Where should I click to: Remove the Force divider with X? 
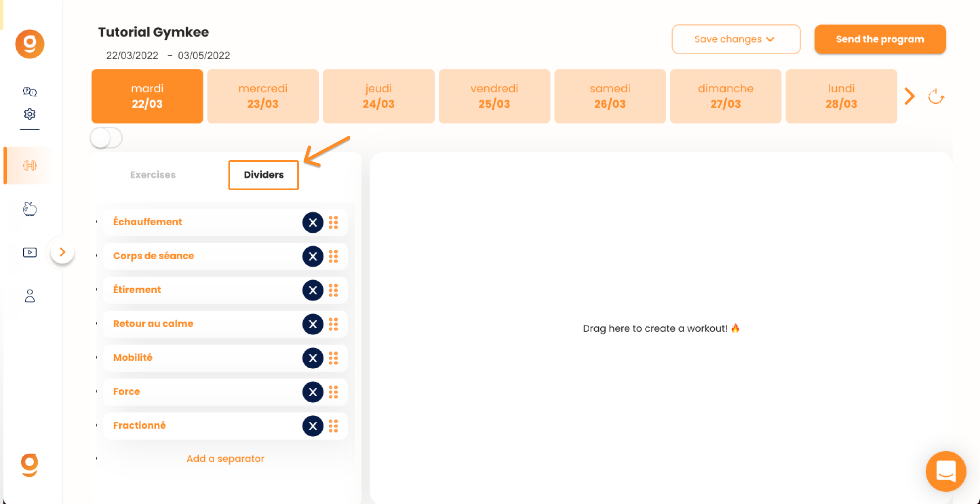313,392
